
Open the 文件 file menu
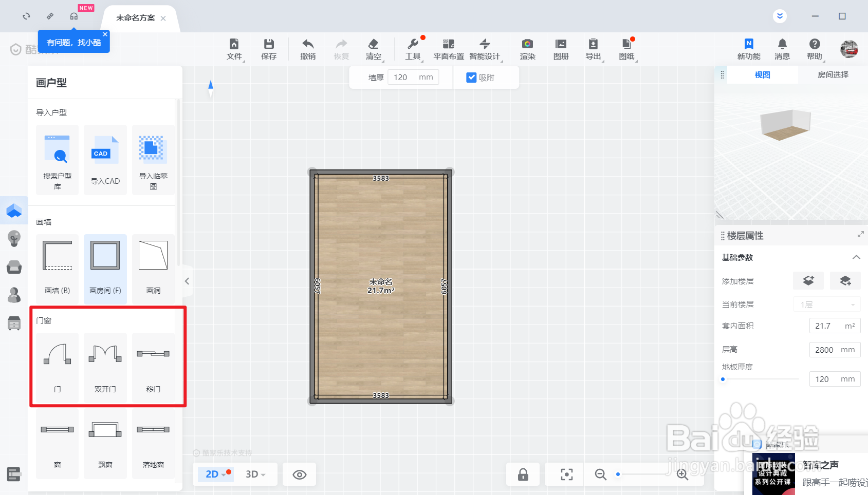(234, 49)
